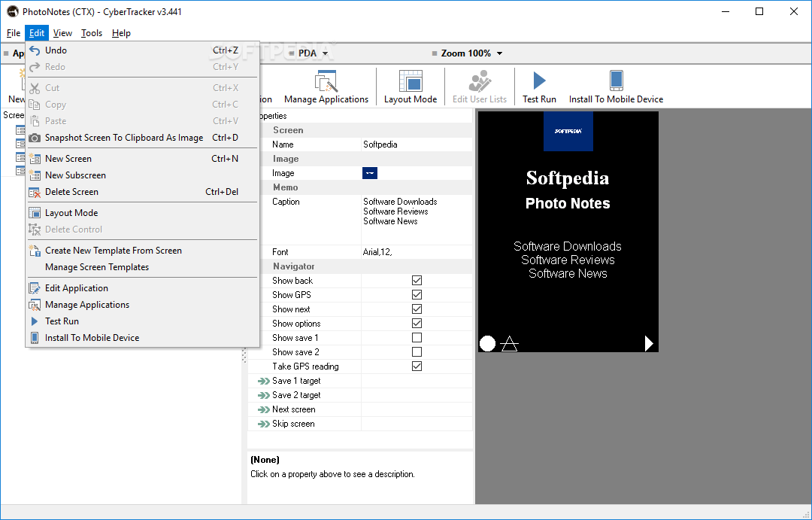Image resolution: width=812 pixels, height=520 pixels.
Task: Click the Photo Notes heading in preview
Action: 568,203
